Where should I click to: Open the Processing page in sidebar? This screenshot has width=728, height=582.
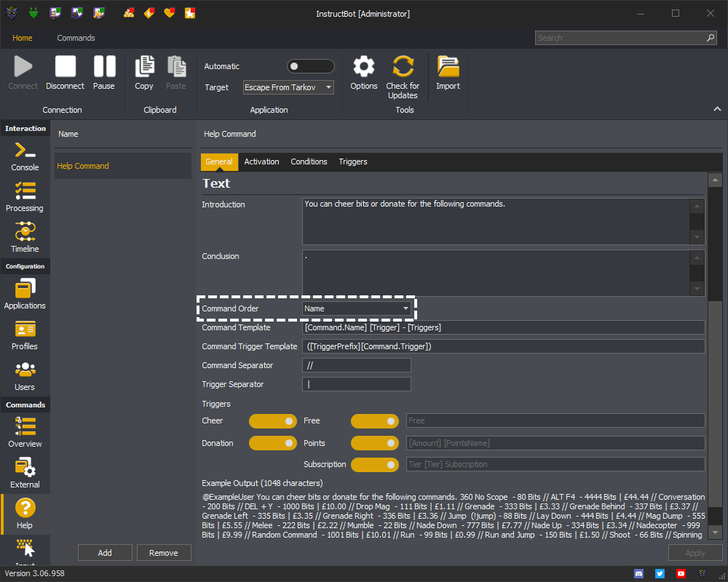coord(25,197)
